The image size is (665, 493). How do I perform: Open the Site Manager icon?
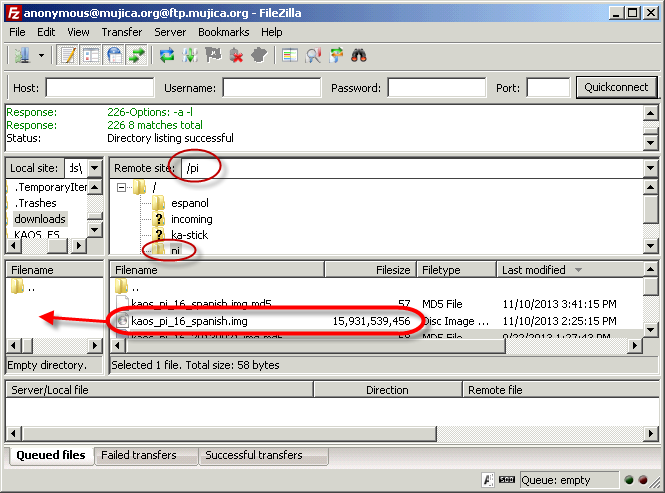[x=22, y=56]
